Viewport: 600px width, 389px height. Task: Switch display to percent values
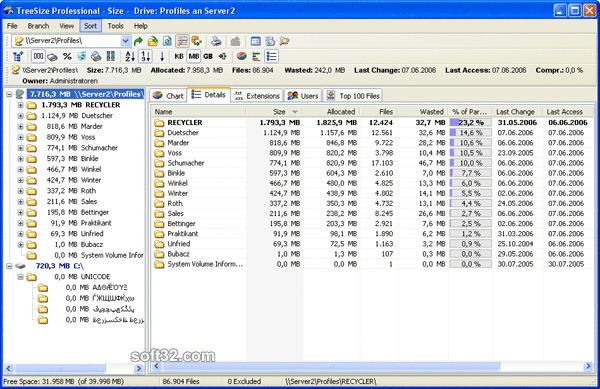pyautogui.click(x=67, y=57)
